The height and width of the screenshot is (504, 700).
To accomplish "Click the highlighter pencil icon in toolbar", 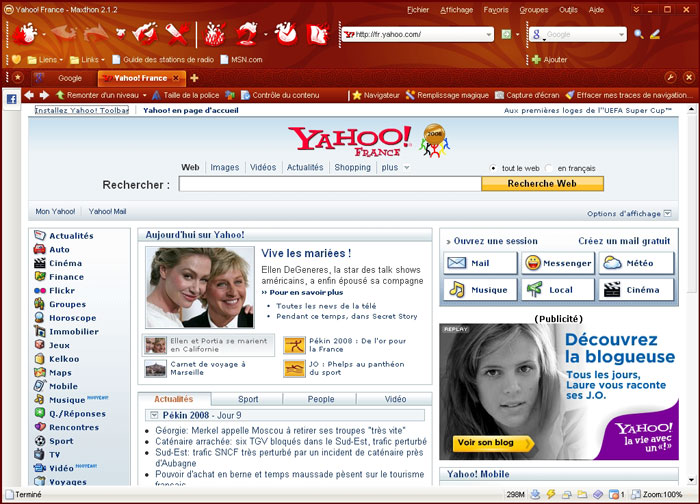I will click(x=654, y=34).
